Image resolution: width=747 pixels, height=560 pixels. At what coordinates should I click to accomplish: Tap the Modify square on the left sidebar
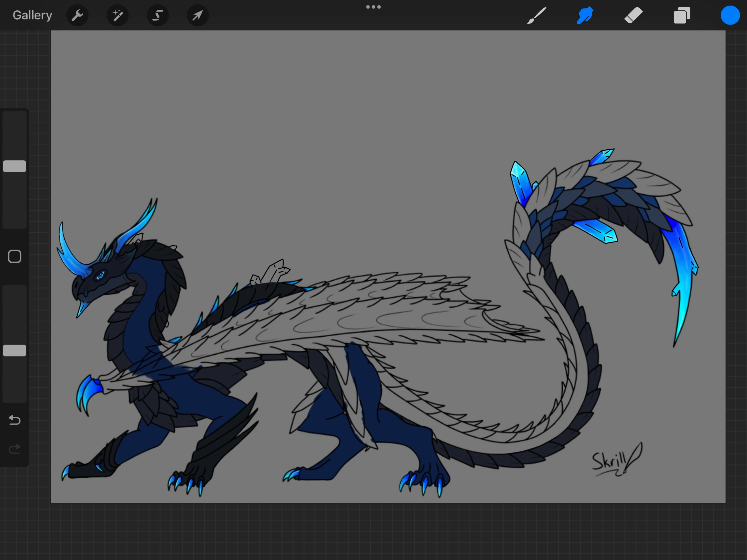coord(14,256)
